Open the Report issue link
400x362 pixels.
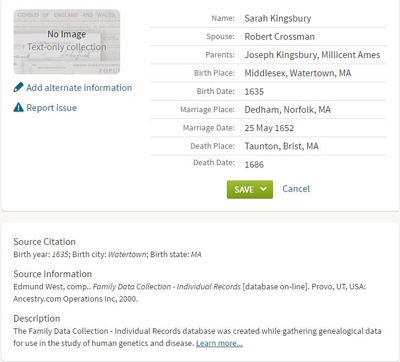pyautogui.click(x=52, y=108)
